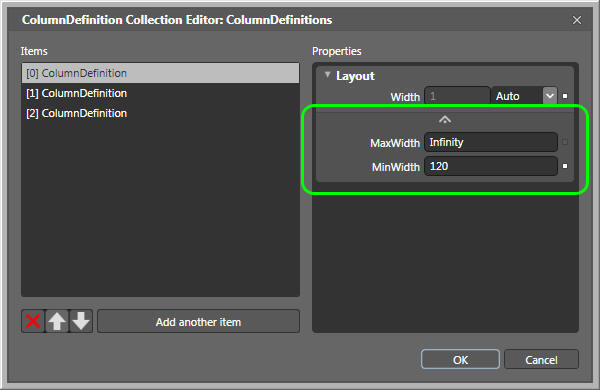Close the ColumnDefinition Collection Editor dialog

577,20
